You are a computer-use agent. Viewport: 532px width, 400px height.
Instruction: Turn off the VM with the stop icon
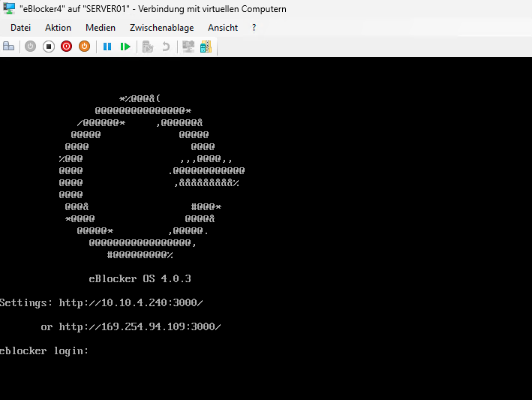[48, 47]
